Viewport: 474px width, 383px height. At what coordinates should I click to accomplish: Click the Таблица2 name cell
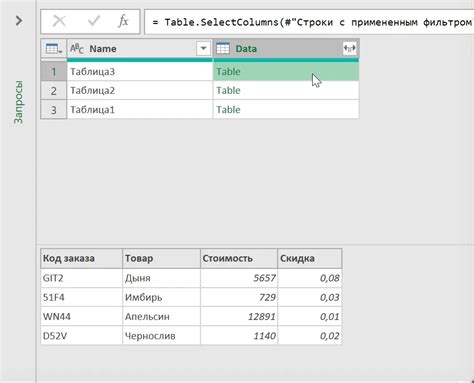tap(140, 91)
